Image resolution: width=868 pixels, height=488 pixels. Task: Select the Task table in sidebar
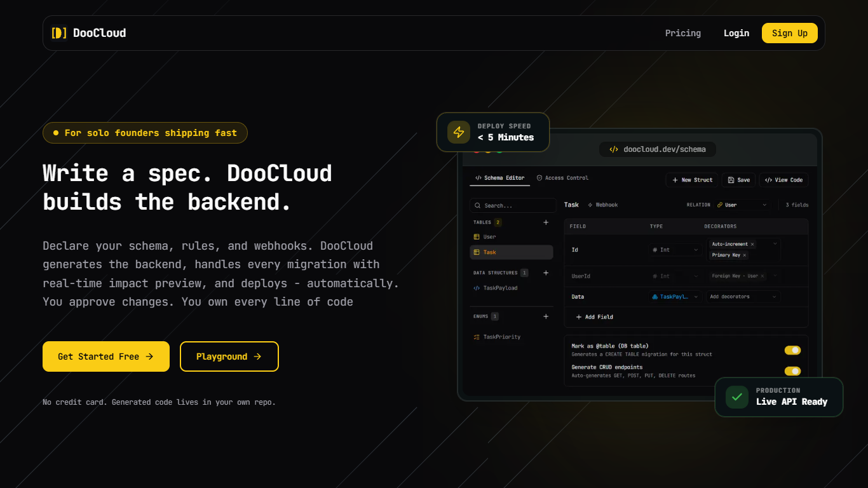point(512,252)
